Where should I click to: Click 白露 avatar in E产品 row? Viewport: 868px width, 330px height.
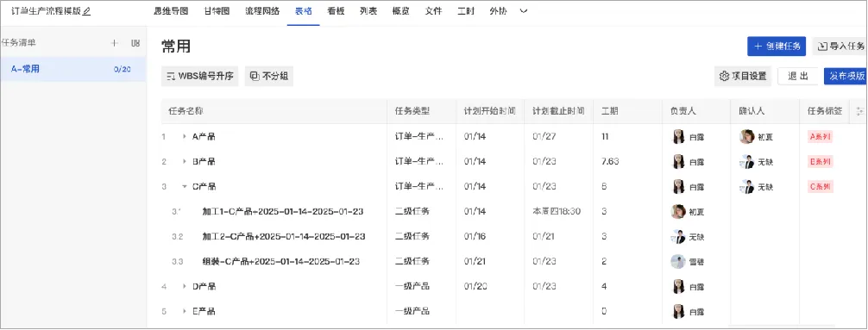678,311
